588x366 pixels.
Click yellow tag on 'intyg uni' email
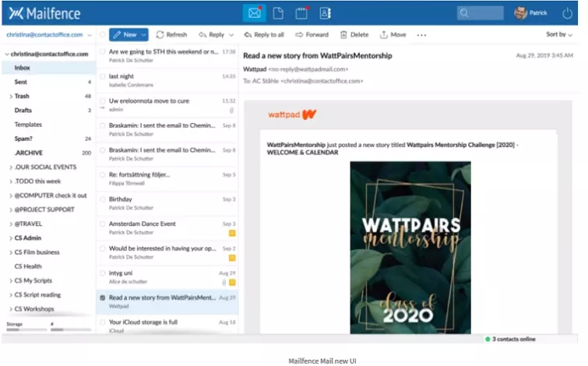click(232, 283)
